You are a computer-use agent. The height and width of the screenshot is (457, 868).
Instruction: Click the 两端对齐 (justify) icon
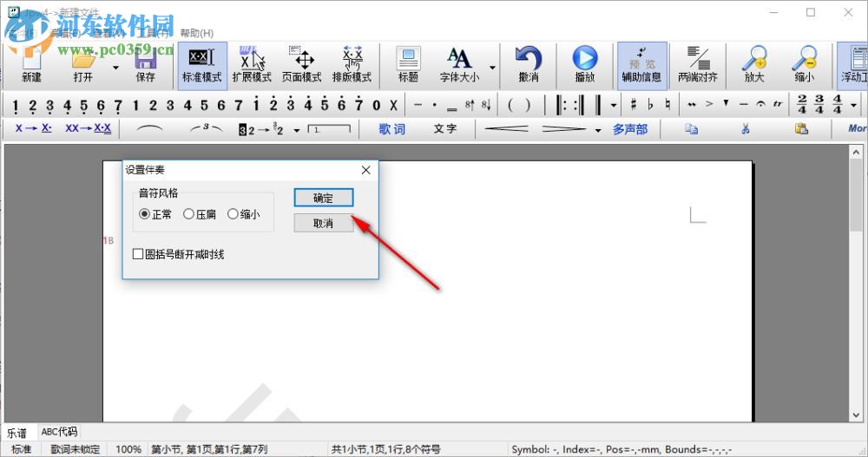coord(698,65)
